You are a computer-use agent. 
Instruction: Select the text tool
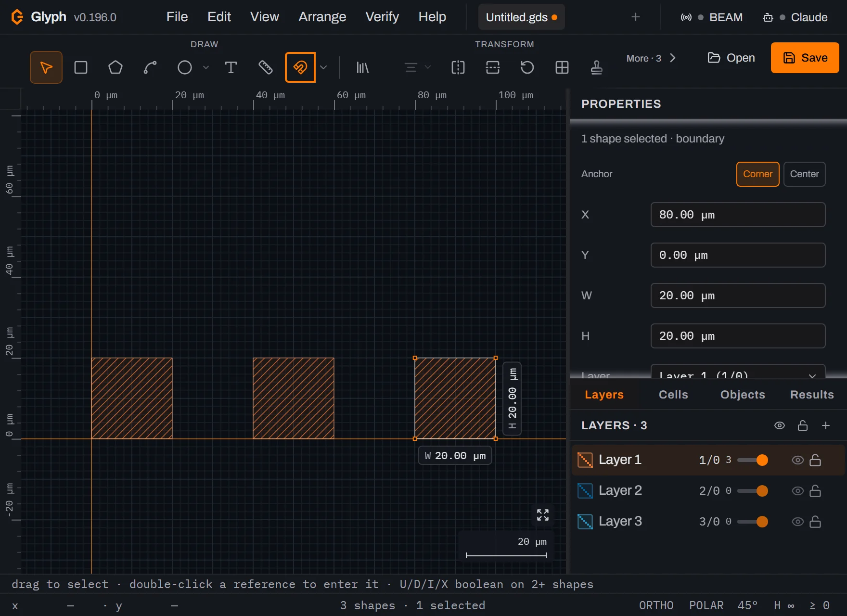[x=231, y=67]
